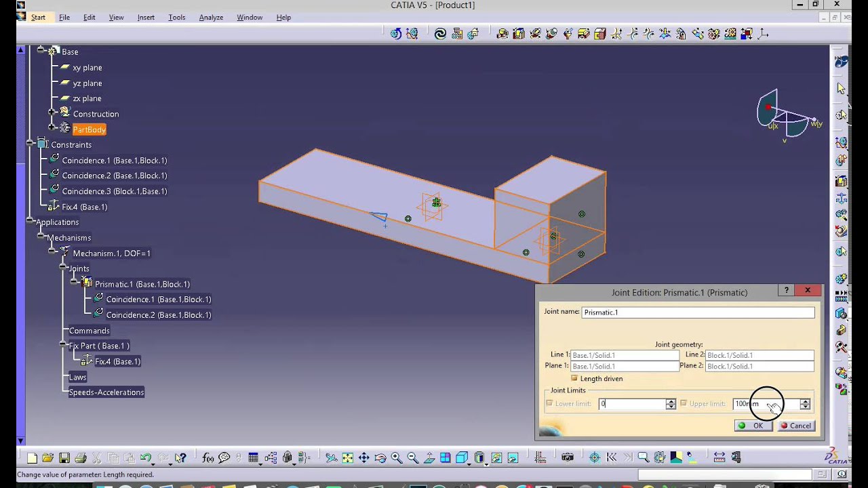Open the Window menu
This screenshot has width=868, height=488.
click(x=250, y=18)
